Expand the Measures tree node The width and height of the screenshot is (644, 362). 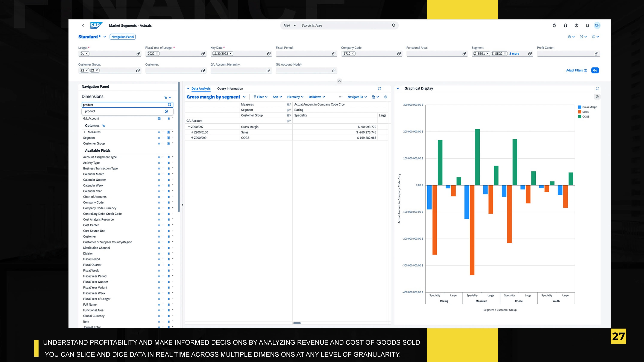(85, 132)
